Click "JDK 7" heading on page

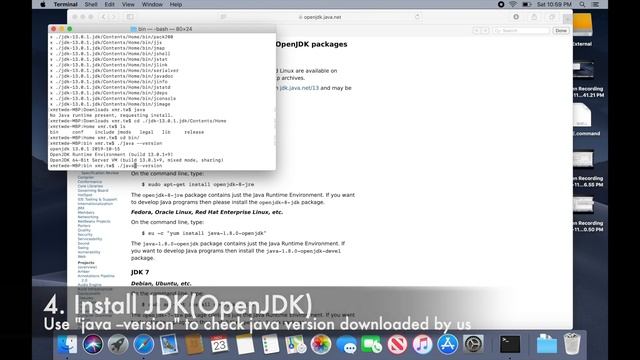pos(140,272)
